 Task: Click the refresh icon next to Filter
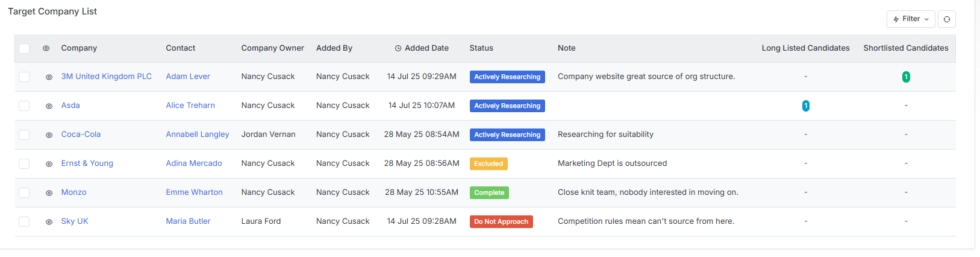(x=947, y=19)
